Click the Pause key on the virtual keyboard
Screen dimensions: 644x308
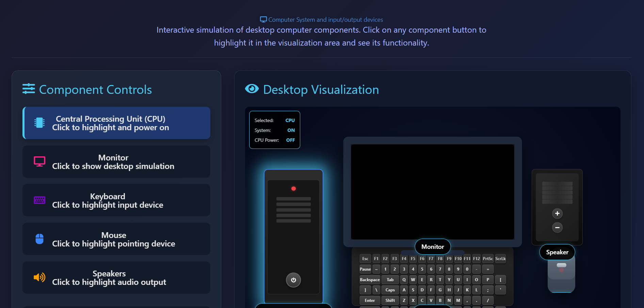click(365, 269)
